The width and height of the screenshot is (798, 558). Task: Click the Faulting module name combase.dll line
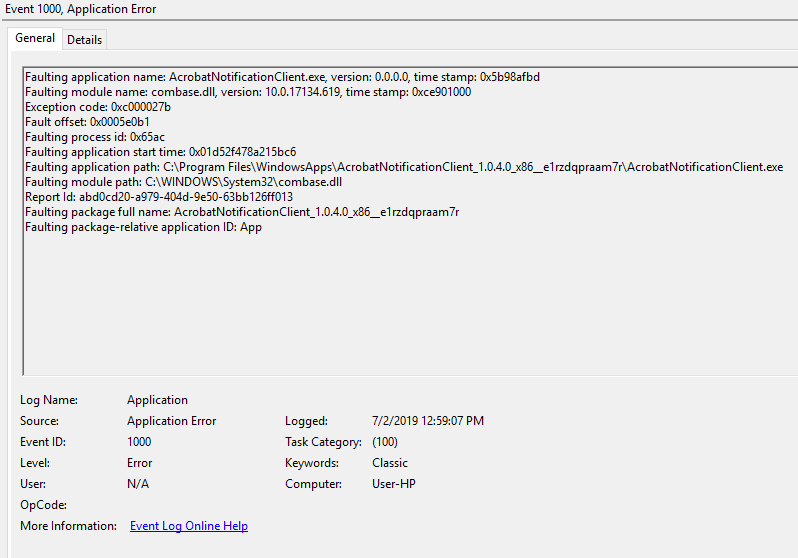248,92
